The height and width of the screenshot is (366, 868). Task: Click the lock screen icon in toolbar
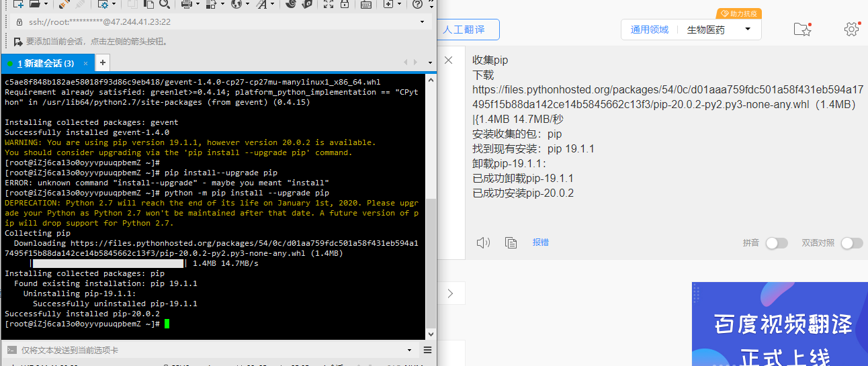tap(345, 4)
